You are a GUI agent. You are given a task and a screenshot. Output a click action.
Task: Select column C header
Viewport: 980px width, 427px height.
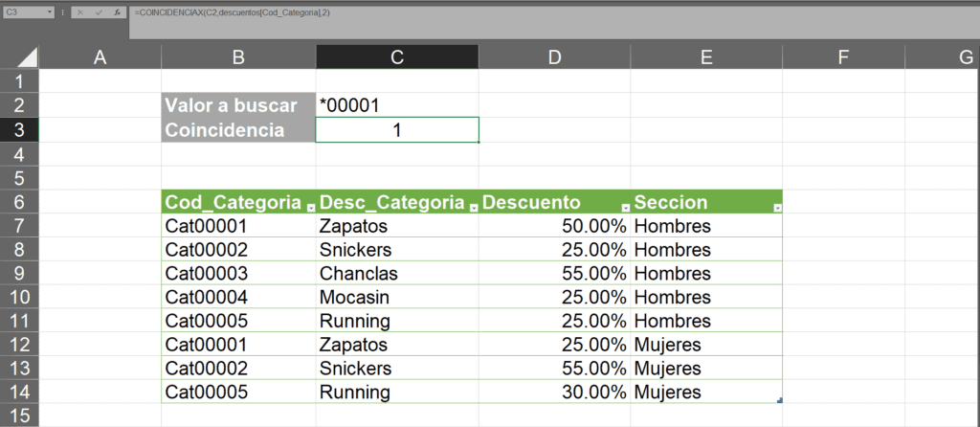pyautogui.click(x=397, y=56)
